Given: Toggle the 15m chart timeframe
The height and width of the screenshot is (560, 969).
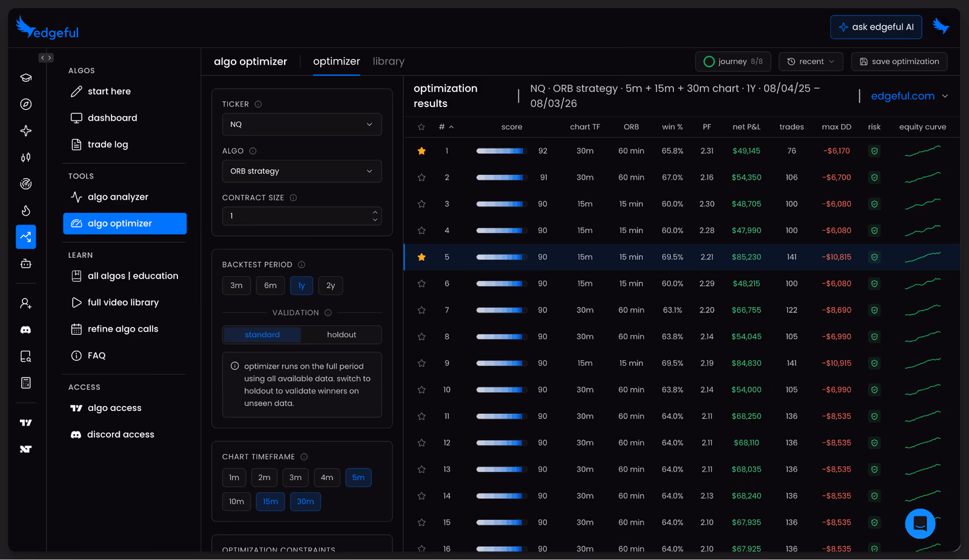Looking at the screenshot, I should pyautogui.click(x=270, y=501).
